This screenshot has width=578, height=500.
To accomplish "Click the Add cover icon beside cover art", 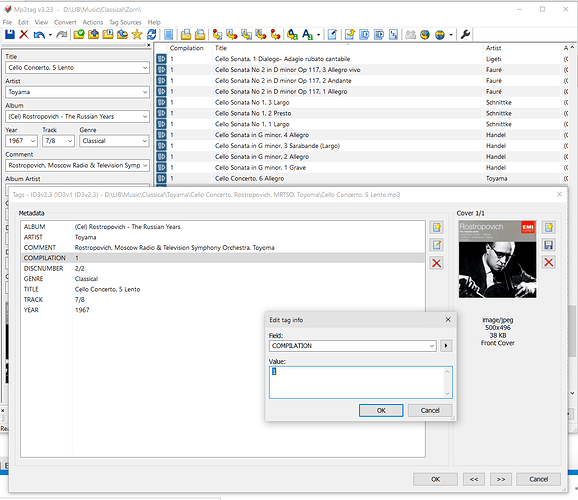I will click(x=549, y=227).
